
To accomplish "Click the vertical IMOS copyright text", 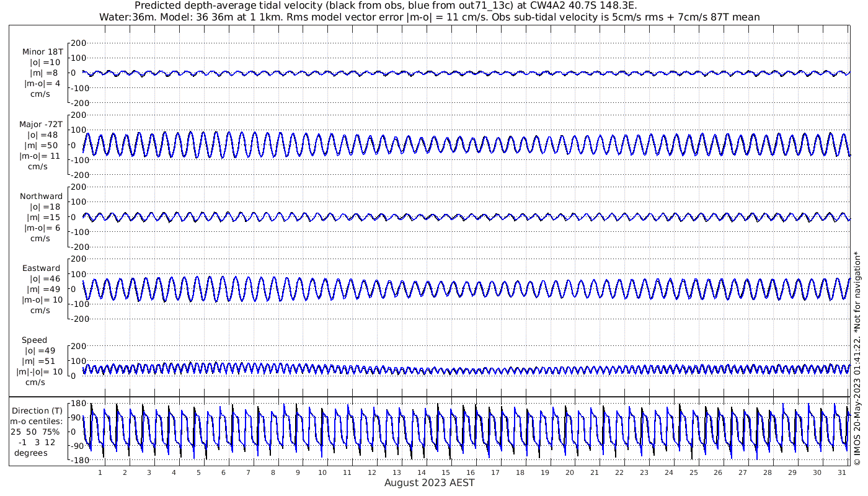I will point(857,358).
